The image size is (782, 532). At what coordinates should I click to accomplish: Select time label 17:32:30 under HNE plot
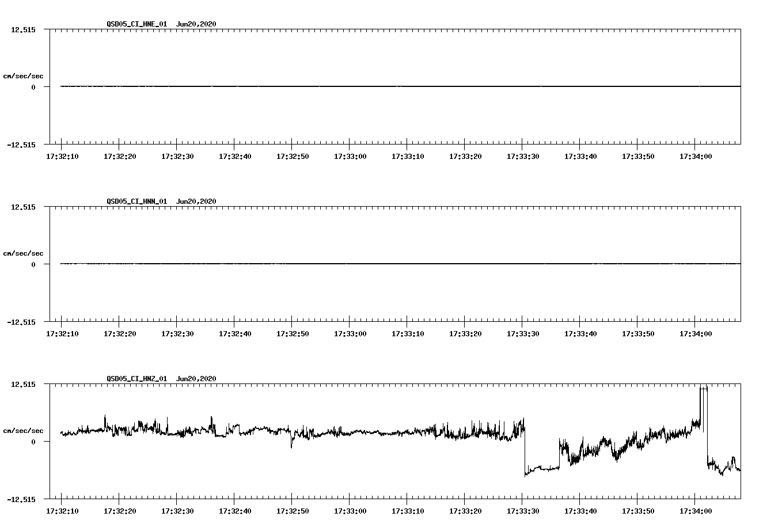pos(177,156)
